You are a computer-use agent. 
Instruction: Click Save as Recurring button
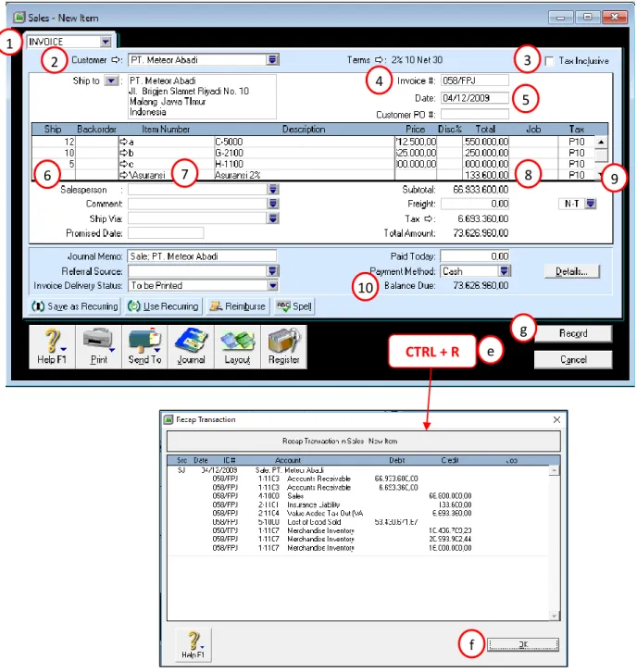click(x=75, y=306)
